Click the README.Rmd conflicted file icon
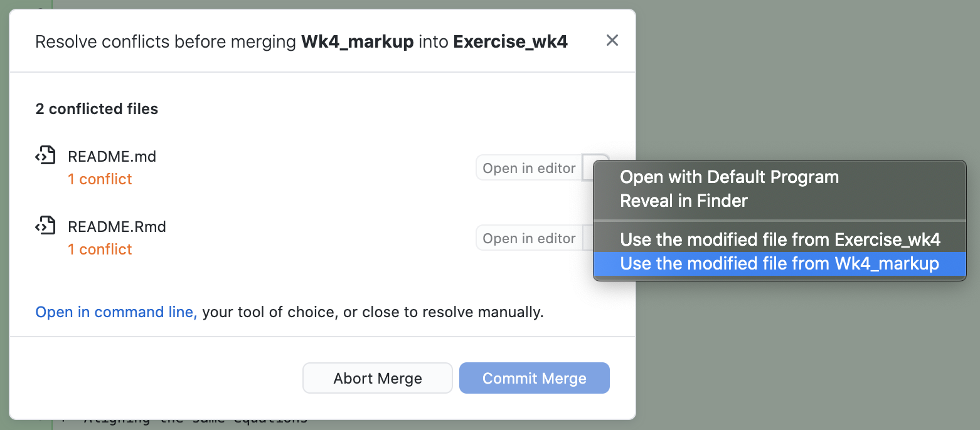The height and width of the screenshot is (430, 980). click(x=45, y=226)
